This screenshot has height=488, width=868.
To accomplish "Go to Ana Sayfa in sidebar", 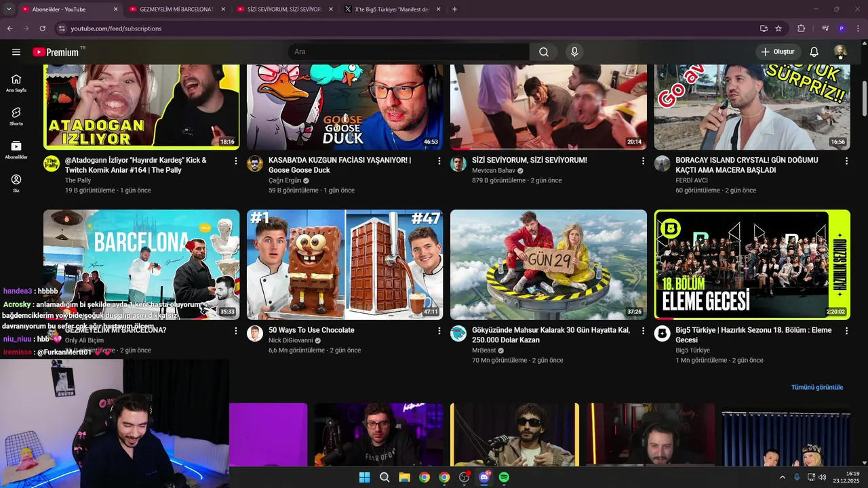I will (16, 83).
